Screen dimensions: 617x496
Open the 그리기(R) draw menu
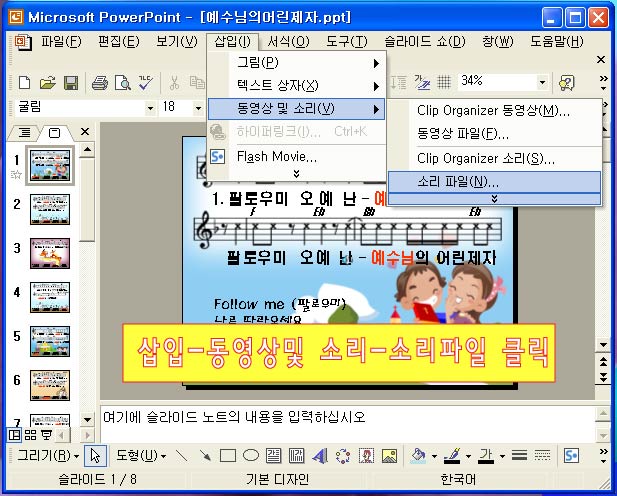(48, 455)
